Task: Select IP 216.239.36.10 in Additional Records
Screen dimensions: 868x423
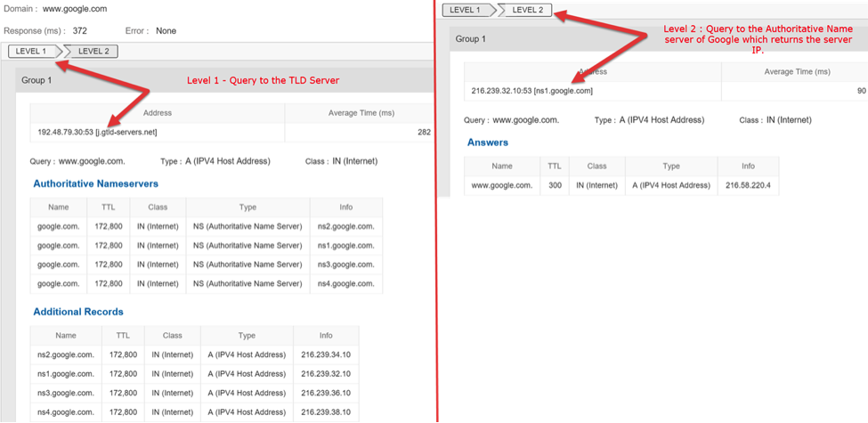Action: click(326, 393)
